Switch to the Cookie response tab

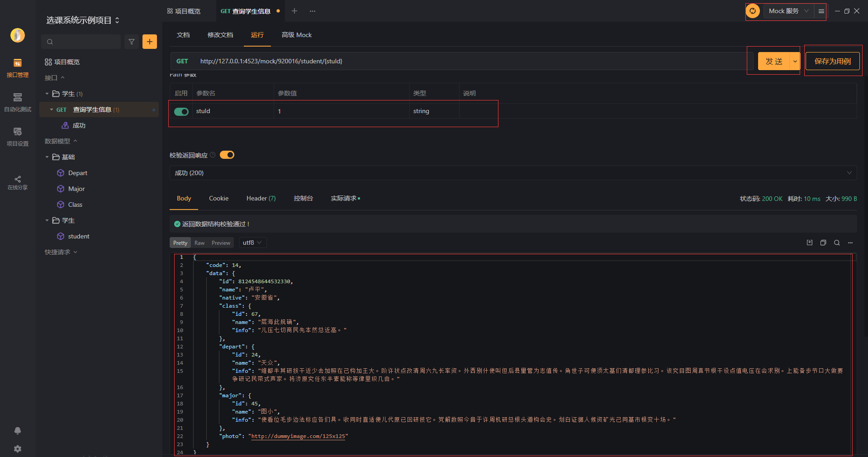(x=218, y=198)
